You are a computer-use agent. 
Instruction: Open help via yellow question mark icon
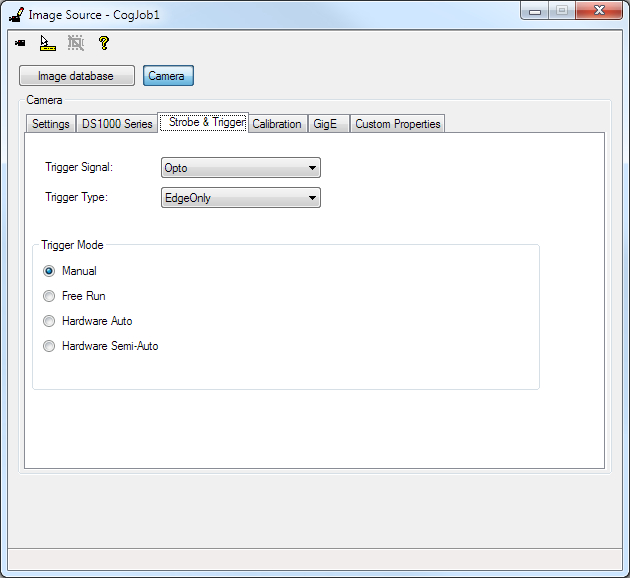pos(104,43)
